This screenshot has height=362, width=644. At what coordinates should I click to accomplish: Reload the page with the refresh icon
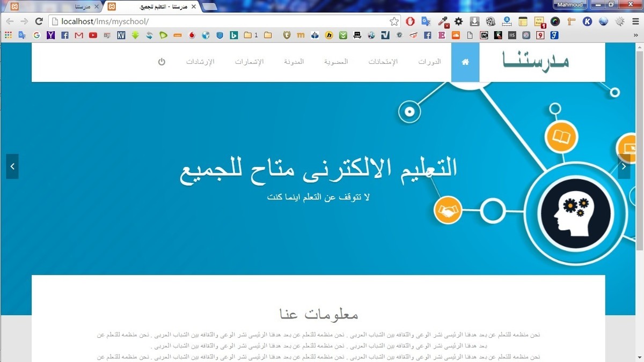[39, 21]
